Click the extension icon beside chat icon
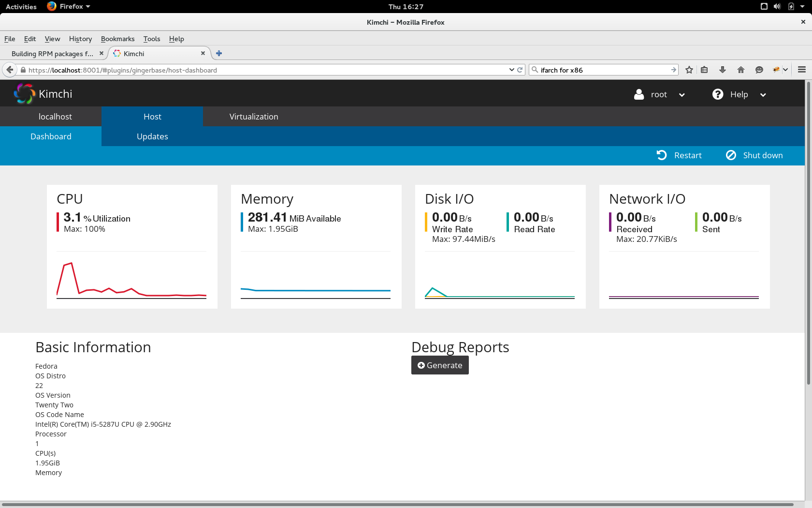The height and width of the screenshot is (508, 812). coord(777,70)
